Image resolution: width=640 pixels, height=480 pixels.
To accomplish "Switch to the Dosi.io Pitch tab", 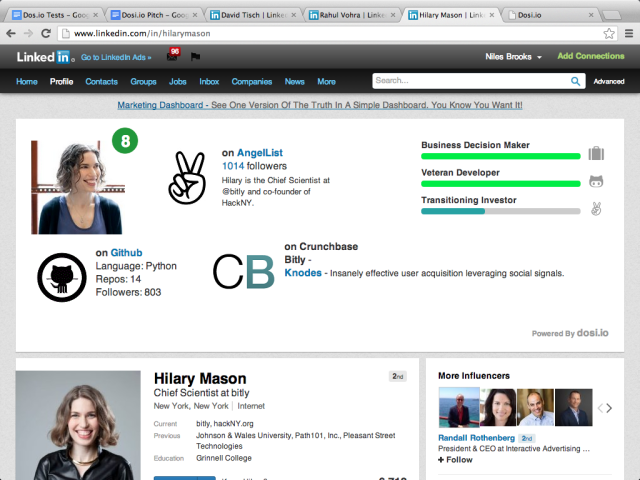I will (x=153, y=15).
